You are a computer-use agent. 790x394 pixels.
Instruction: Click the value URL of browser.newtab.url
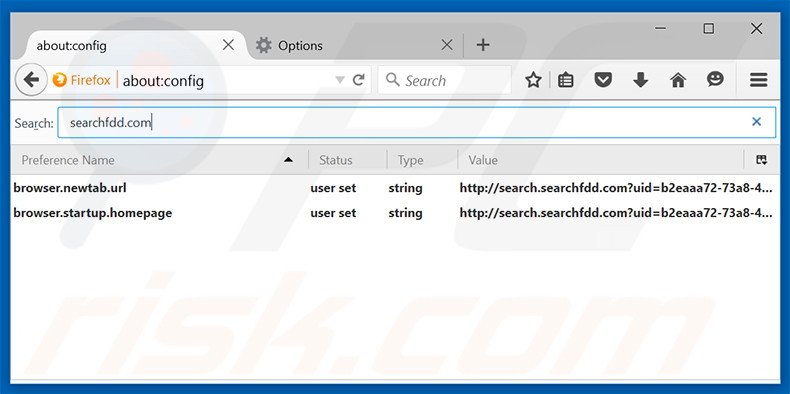click(x=616, y=188)
